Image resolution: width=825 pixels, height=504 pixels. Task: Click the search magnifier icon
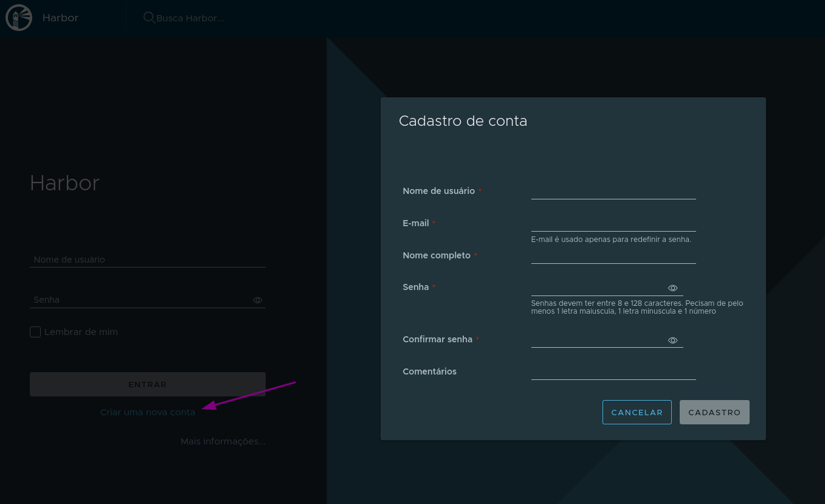[149, 18]
